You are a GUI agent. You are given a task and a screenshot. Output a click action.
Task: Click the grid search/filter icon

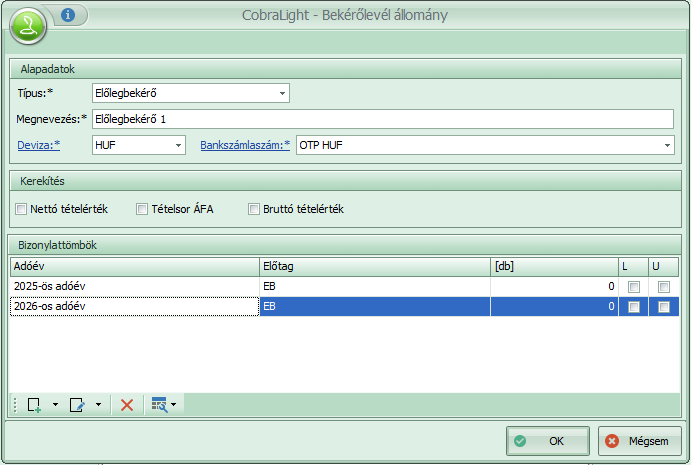click(159, 405)
